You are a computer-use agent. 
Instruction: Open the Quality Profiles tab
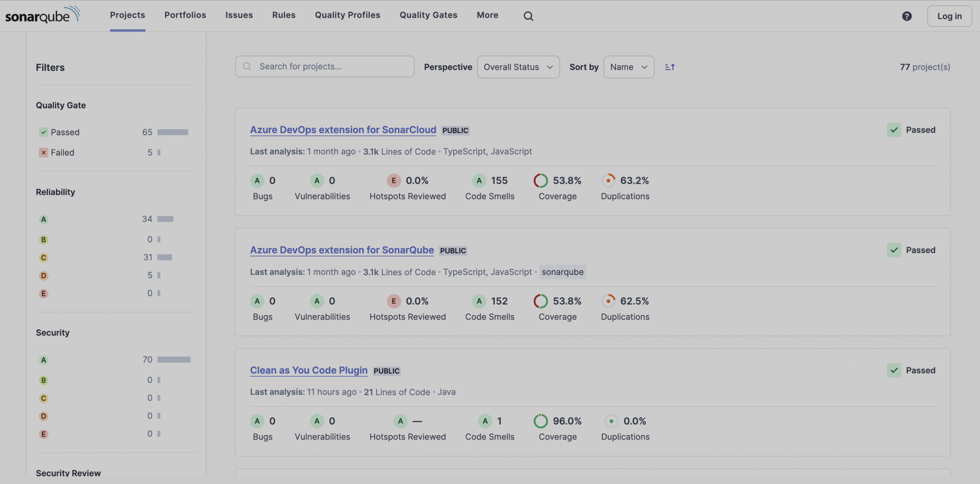[x=347, y=15]
